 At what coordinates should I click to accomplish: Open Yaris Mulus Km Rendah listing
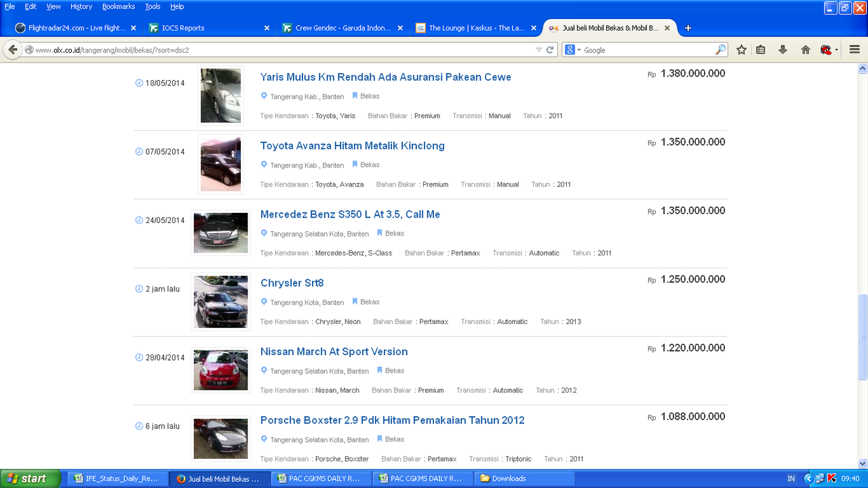(x=386, y=77)
